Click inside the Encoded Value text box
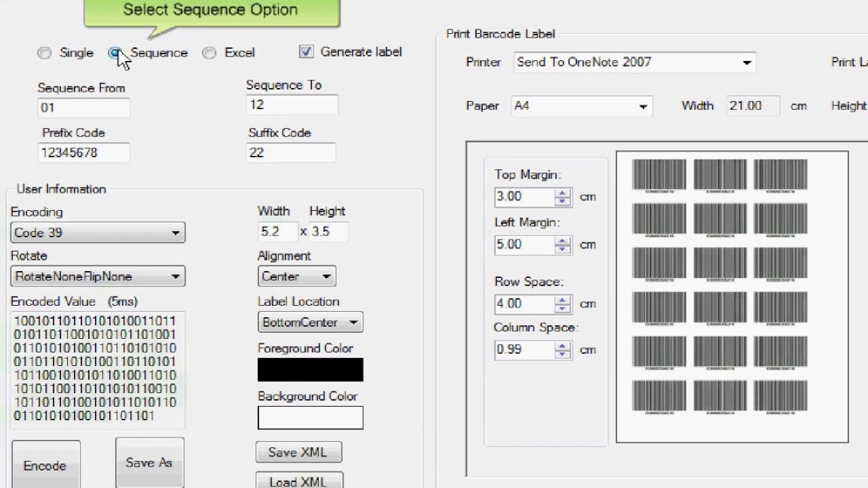 pos(98,369)
